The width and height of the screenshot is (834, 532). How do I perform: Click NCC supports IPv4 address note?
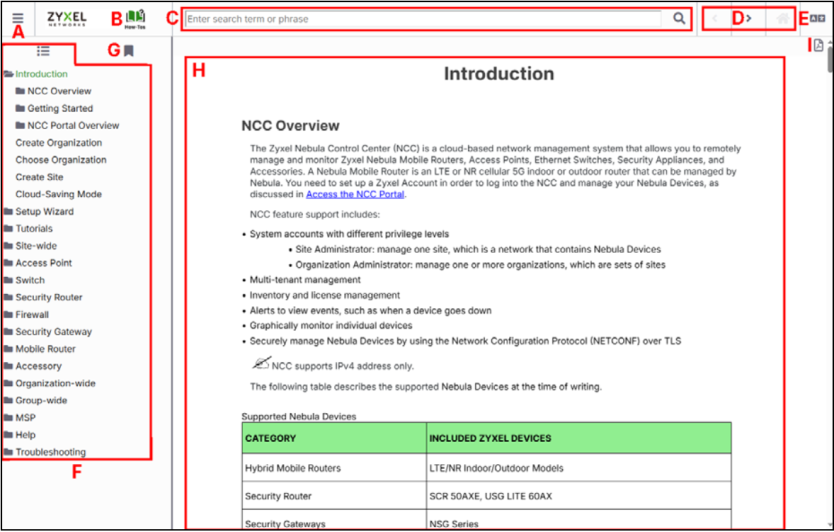343,367
